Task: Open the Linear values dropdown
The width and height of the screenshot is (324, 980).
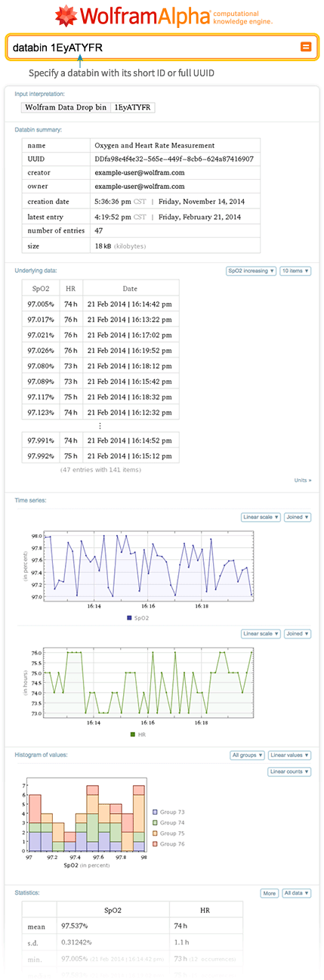Action: (x=290, y=755)
